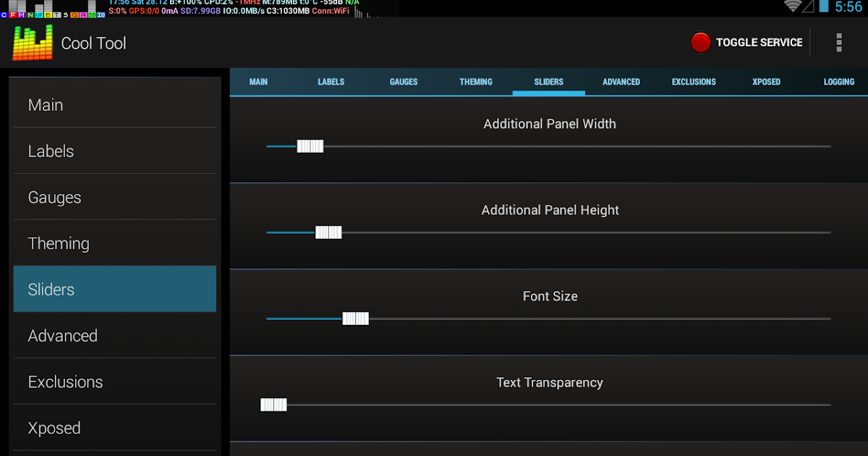Tap the WiFi signal status icon
This screenshot has height=456, width=868.
(793, 7)
